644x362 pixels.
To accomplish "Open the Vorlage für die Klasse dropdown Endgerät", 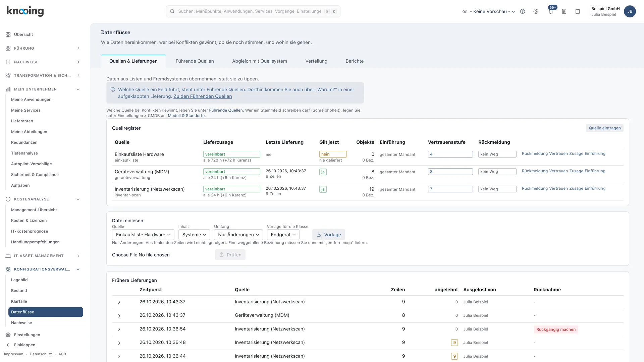I will [283, 235].
